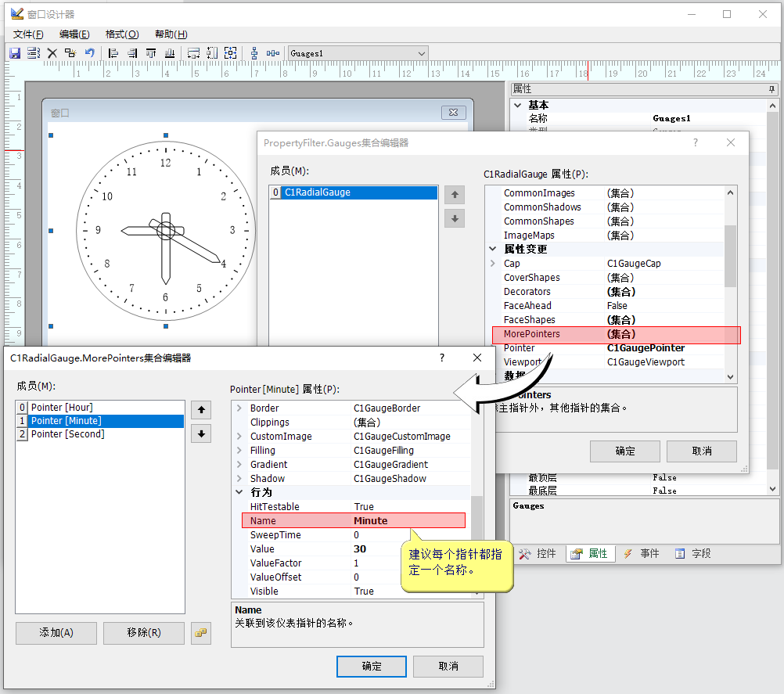The image size is (784, 694).
Task: Move pointer up in MorePointers editor
Action: 201,410
